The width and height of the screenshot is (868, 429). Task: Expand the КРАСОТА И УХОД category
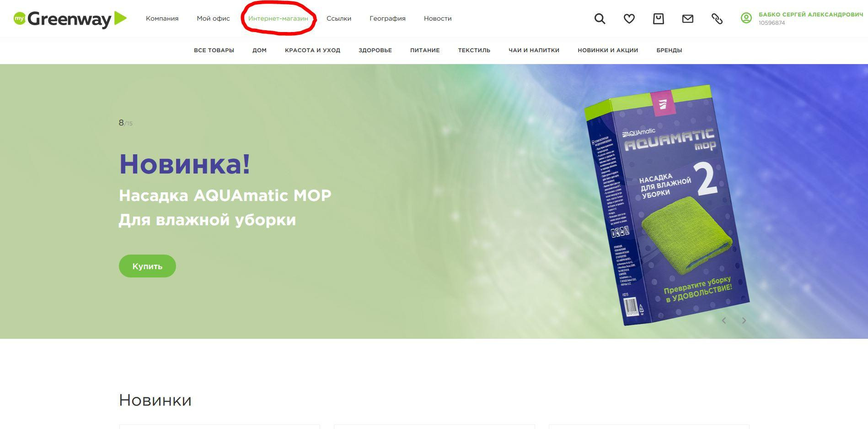click(x=312, y=50)
